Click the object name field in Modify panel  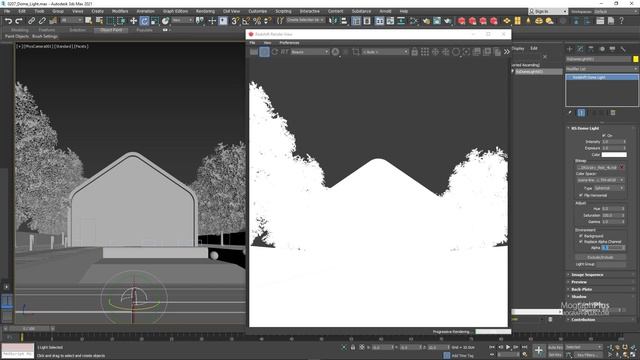pos(598,59)
